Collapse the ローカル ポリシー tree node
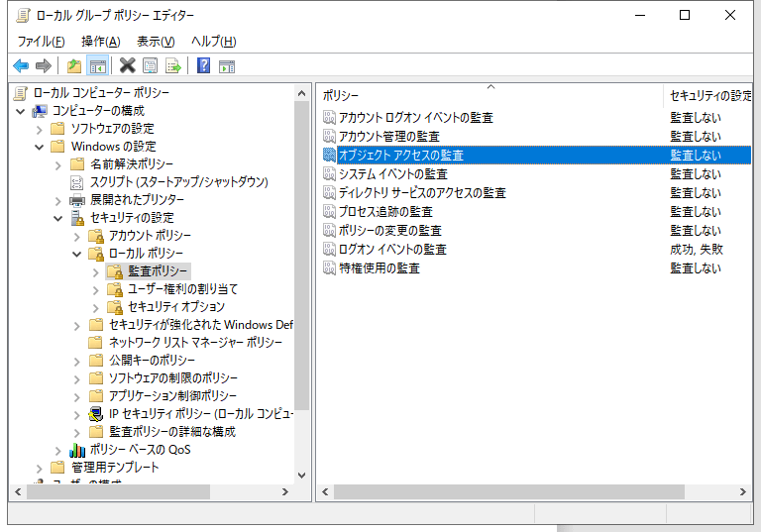The width and height of the screenshot is (761, 532). 77,254
